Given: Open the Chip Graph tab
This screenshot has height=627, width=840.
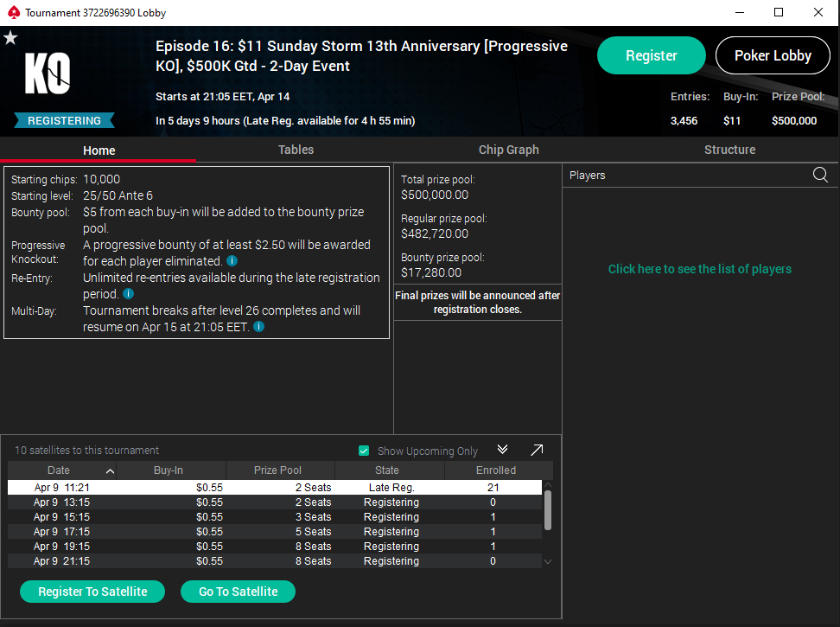Looking at the screenshot, I should 508,150.
